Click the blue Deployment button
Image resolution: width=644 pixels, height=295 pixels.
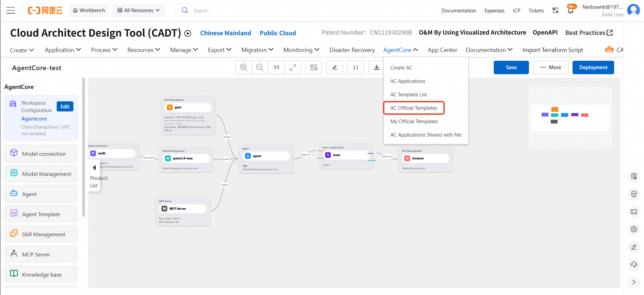(593, 67)
